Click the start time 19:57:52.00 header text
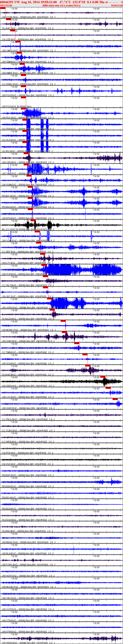The width and height of the screenshot is (123, 644). coord(6,5)
